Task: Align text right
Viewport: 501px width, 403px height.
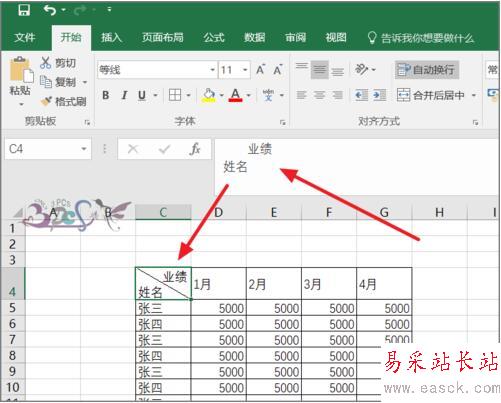Action: (338, 95)
